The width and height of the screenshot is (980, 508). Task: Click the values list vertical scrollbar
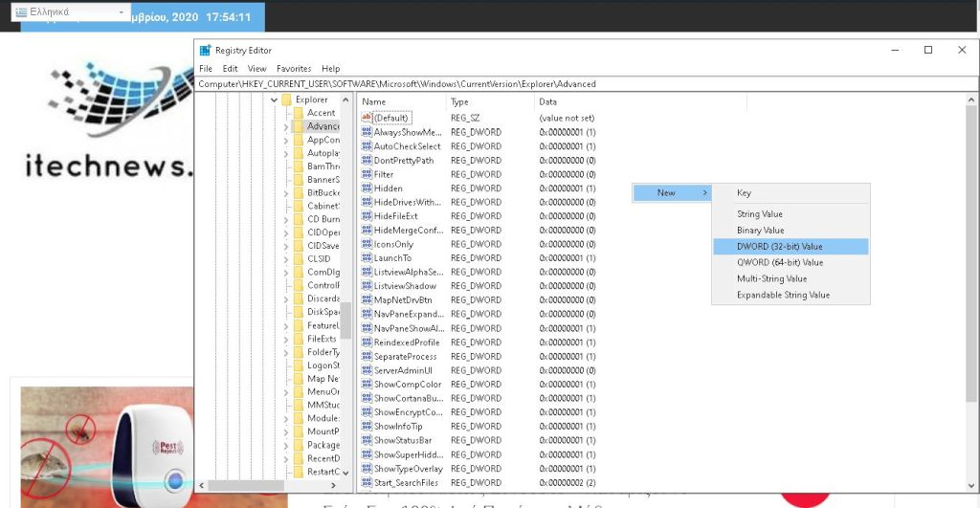point(970,293)
